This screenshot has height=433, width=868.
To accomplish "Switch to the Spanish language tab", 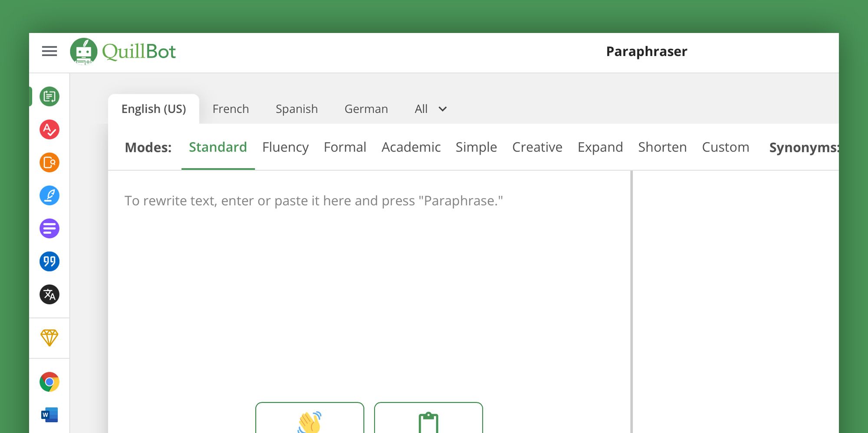I will click(297, 109).
